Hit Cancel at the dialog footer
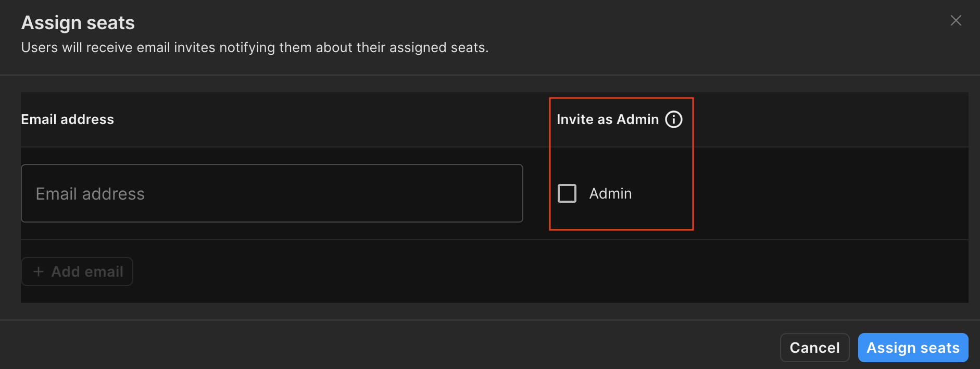This screenshot has height=369, width=980. tap(814, 348)
